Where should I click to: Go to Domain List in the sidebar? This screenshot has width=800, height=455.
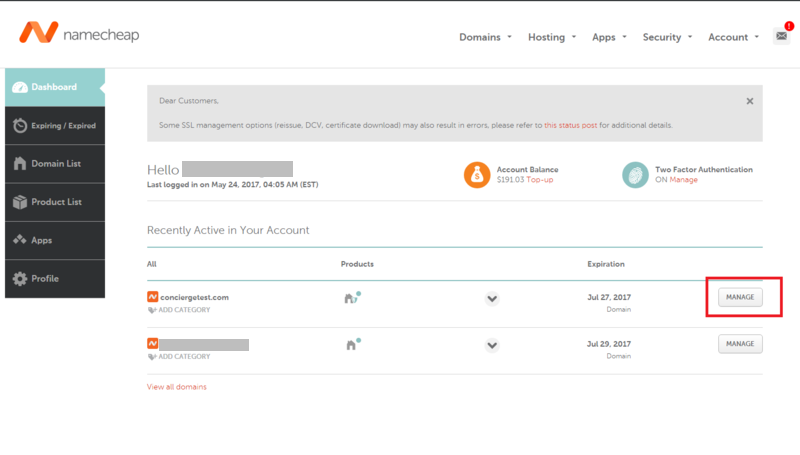coord(55,163)
